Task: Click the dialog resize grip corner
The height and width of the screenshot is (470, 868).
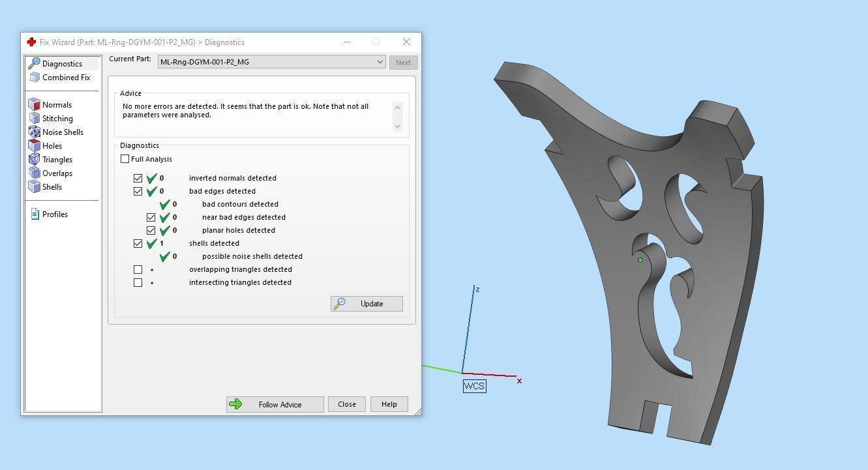Action: coord(417,411)
